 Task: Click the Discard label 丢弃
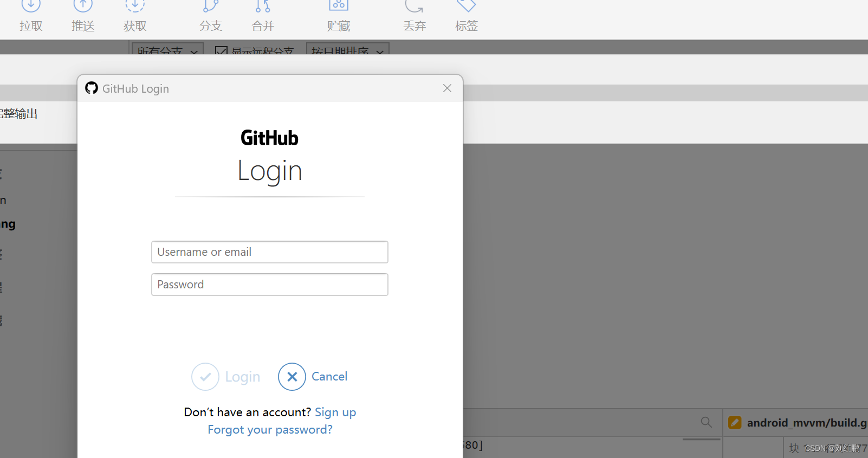(x=414, y=26)
